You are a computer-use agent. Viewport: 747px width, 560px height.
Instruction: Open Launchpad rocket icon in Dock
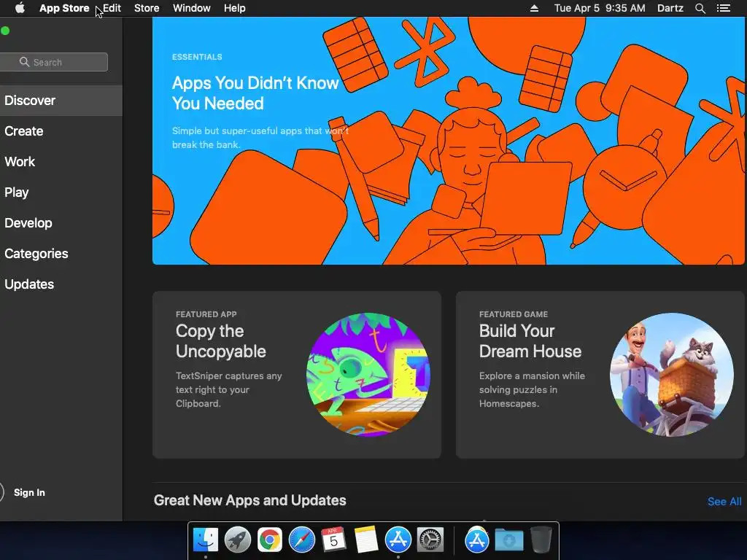[238, 540]
